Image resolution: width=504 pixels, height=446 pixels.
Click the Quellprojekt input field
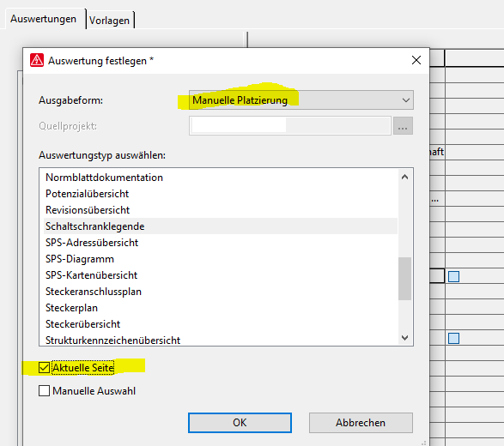tap(290, 126)
